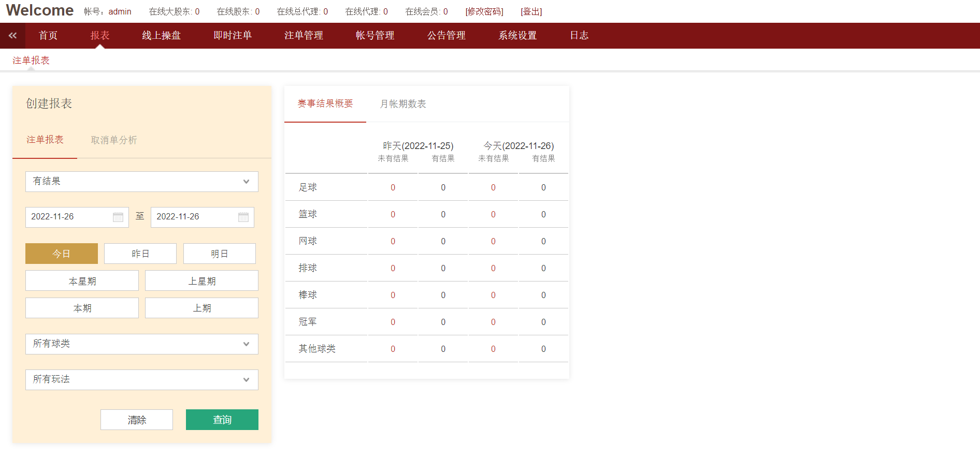The height and width of the screenshot is (459, 980).
Task: Click the green 查询 button
Action: pyautogui.click(x=222, y=420)
